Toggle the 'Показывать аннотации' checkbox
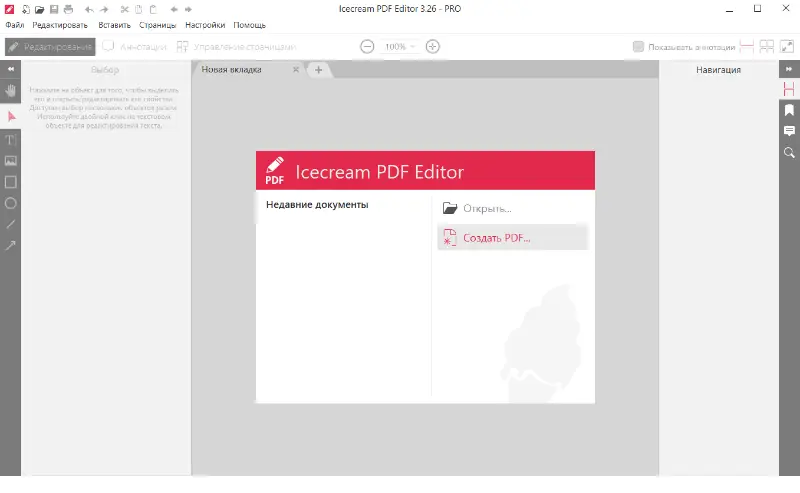Image resolution: width=800 pixels, height=493 pixels. pyautogui.click(x=638, y=46)
